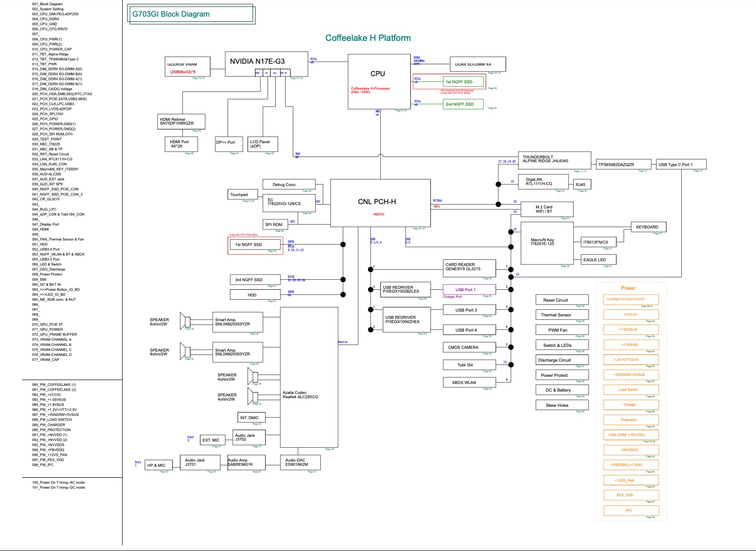This screenshot has width=756, height=551.
Task: Open 070_GPU_PCIE I/F list entry
Action: [48, 325]
